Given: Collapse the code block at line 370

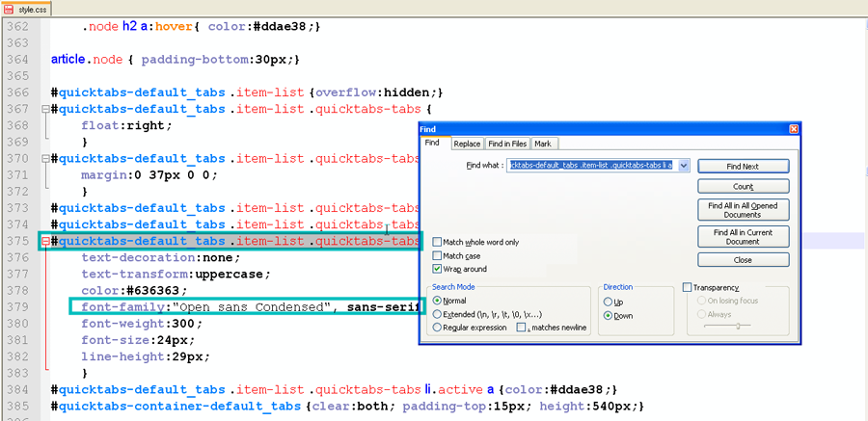Looking at the screenshot, I should point(44,158).
